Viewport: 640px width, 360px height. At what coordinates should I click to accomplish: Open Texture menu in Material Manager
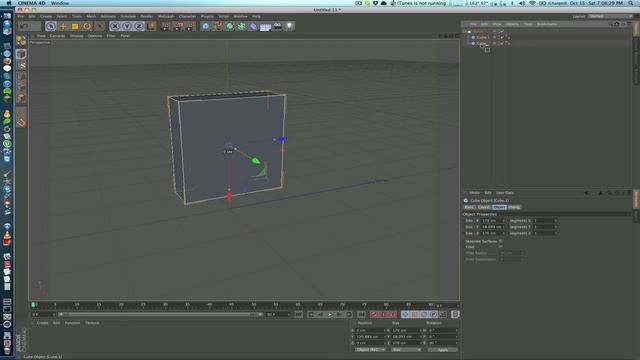92,323
